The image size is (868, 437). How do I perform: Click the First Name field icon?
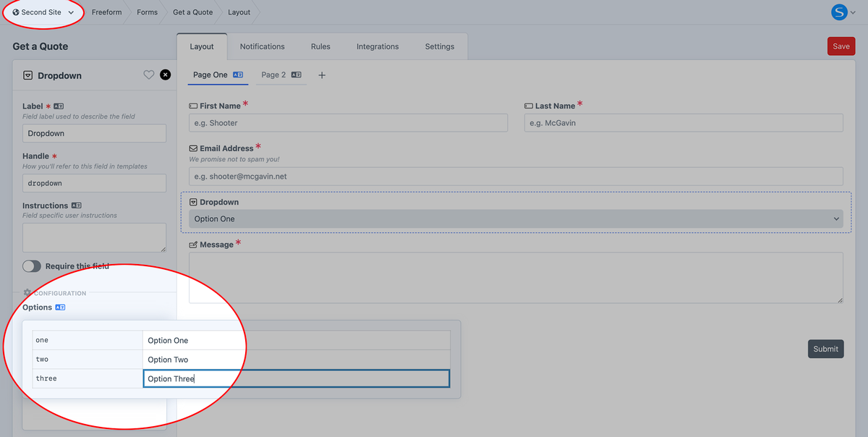tap(193, 106)
